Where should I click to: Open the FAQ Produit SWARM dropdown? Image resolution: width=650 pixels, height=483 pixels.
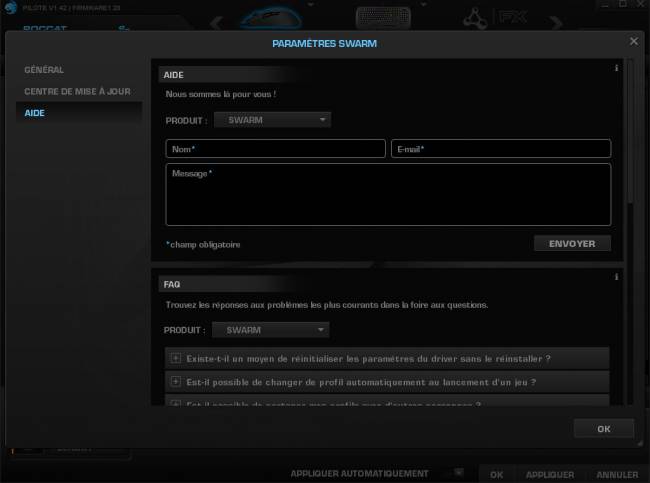pyautogui.click(x=271, y=330)
